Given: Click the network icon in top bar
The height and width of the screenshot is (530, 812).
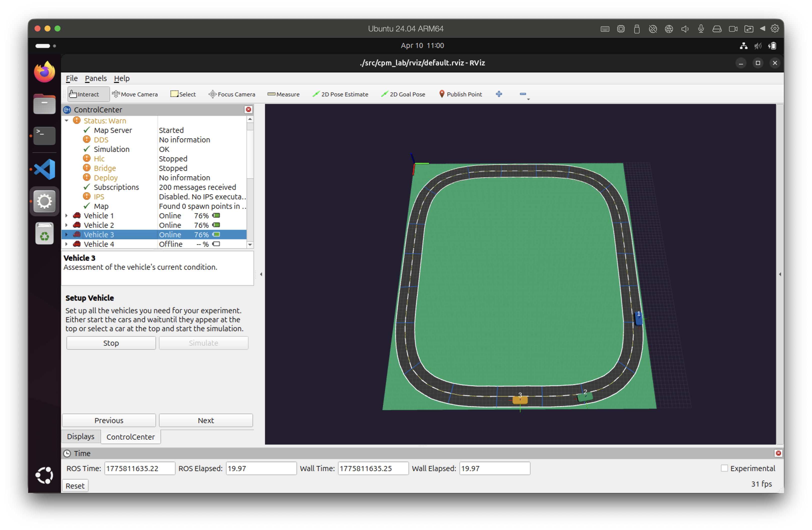Looking at the screenshot, I should (743, 46).
